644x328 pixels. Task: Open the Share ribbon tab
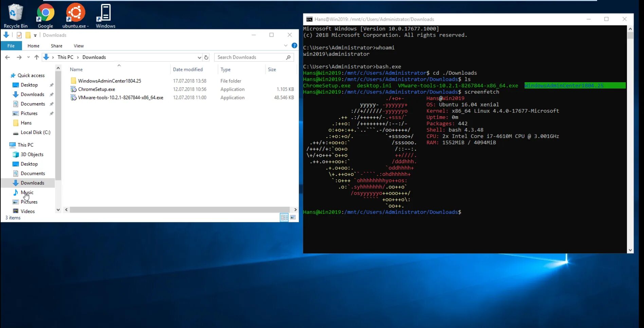click(x=56, y=46)
